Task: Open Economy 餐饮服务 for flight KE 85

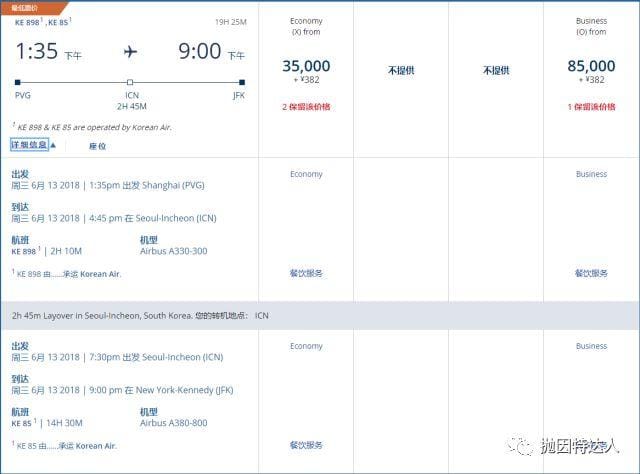Action: click(x=306, y=445)
